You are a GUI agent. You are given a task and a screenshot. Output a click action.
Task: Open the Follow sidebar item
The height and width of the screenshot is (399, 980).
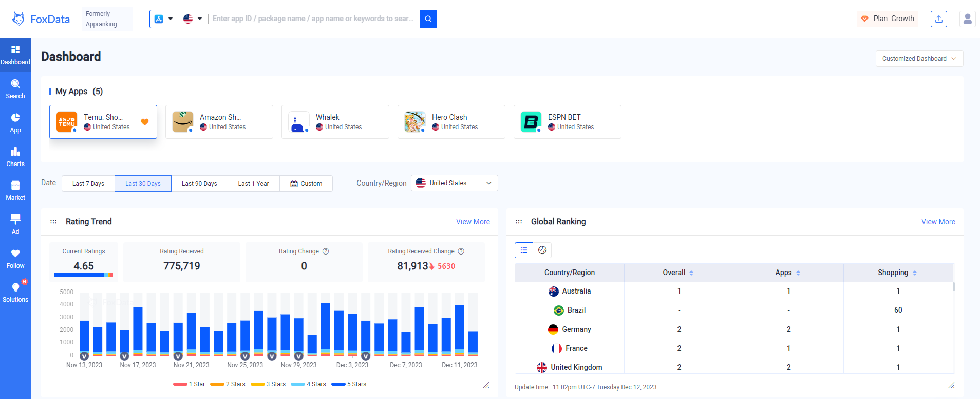click(15, 259)
